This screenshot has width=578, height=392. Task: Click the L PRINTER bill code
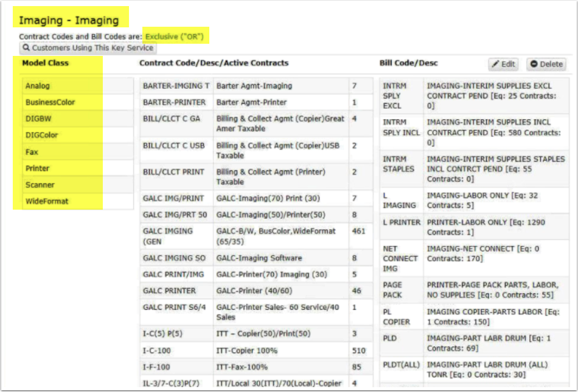tap(402, 222)
